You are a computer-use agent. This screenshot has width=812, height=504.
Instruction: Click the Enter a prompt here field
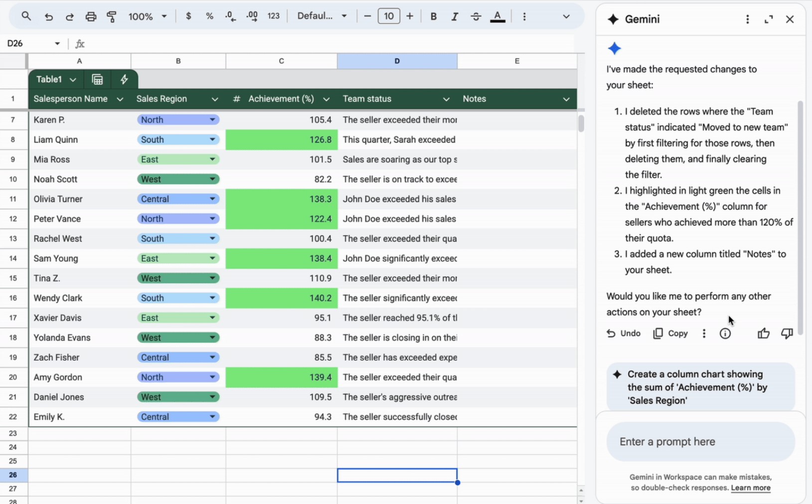coord(700,442)
